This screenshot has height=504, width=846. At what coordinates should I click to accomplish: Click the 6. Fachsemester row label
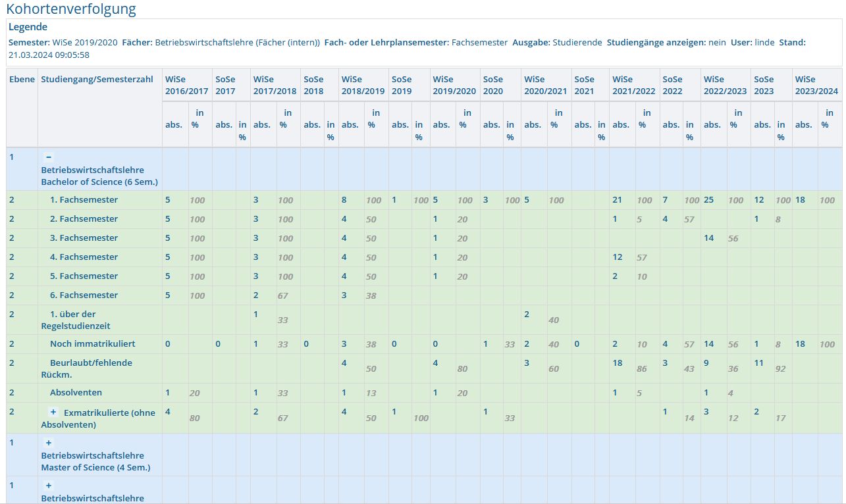point(84,295)
